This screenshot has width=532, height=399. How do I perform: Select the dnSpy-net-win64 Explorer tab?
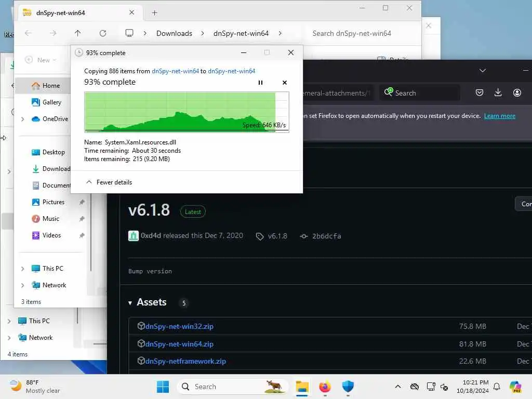(79, 13)
